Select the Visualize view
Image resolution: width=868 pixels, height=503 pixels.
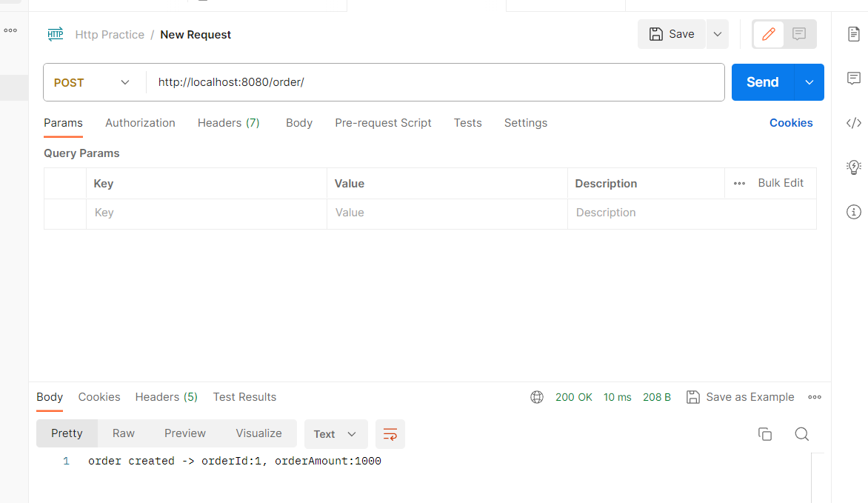[x=258, y=433]
